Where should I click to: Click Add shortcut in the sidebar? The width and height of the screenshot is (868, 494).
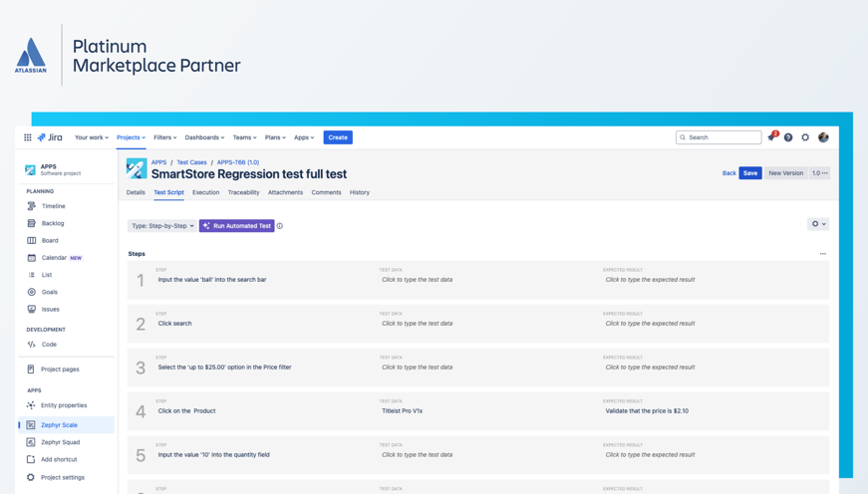click(x=59, y=459)
